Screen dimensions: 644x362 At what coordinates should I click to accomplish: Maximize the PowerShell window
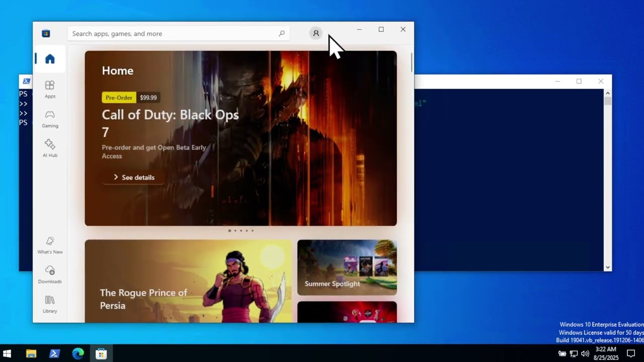coord(579,81)
